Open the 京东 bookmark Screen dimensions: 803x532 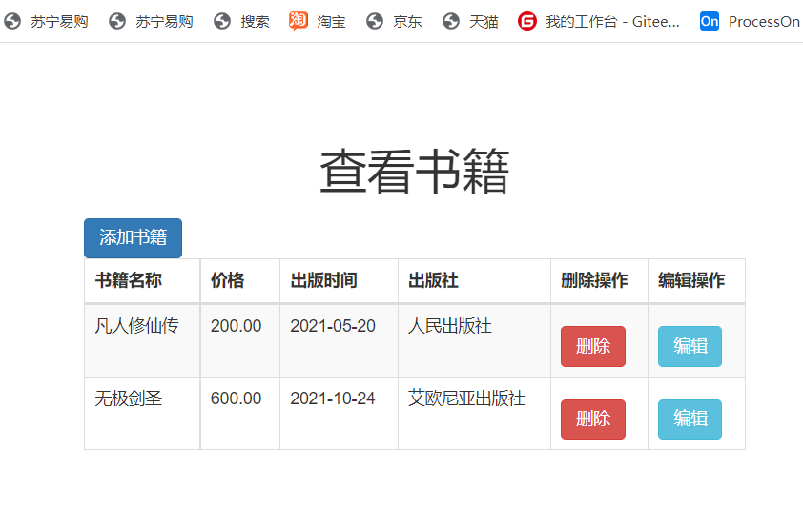pyautogui.click(x=394, y=22)
